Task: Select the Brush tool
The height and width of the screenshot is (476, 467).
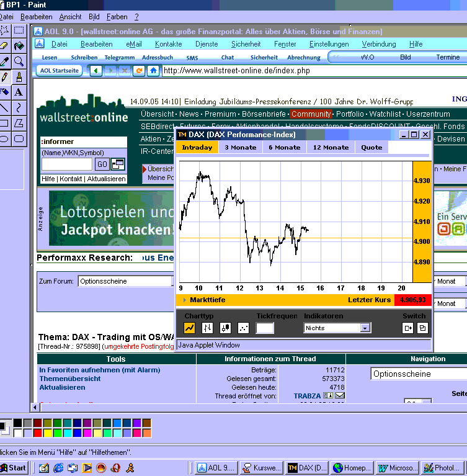Action: click(19, 77)
